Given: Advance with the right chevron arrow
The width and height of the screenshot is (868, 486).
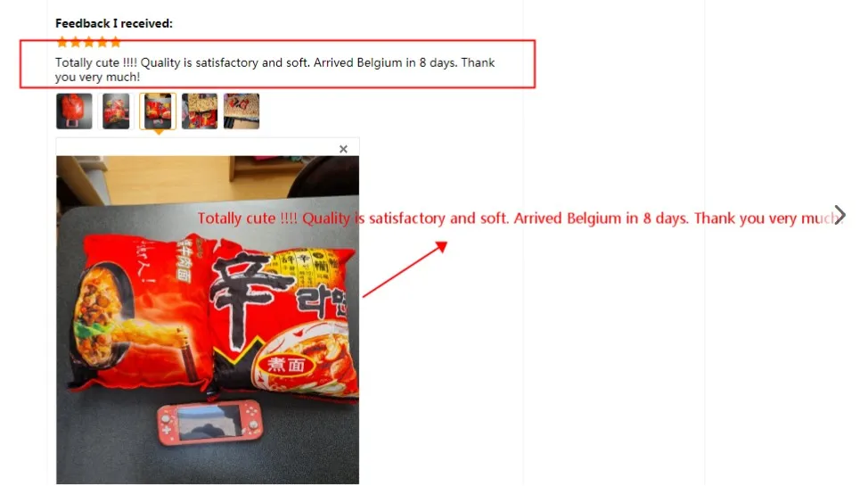Looking at the screenshot, I should click(839, 215).
